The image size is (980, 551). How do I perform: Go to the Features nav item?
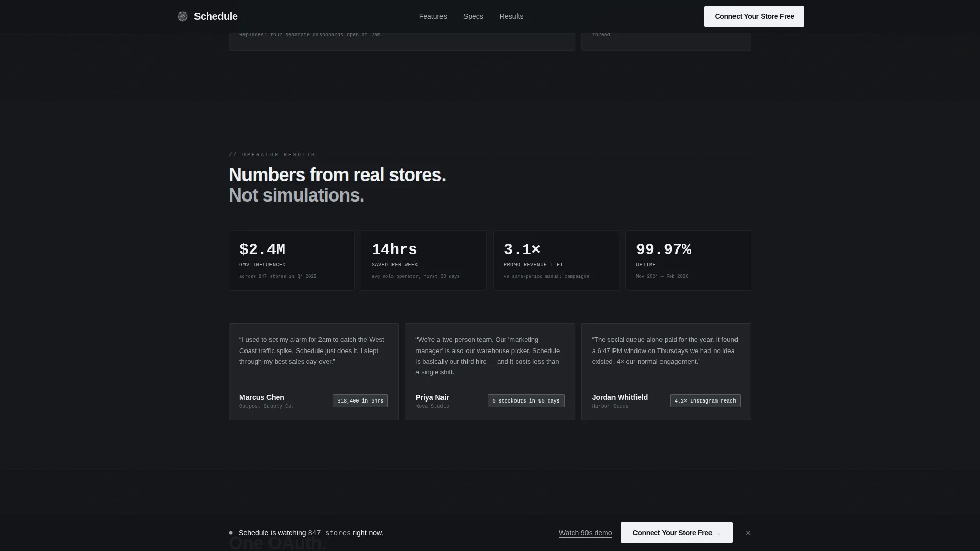pos(433,16)
